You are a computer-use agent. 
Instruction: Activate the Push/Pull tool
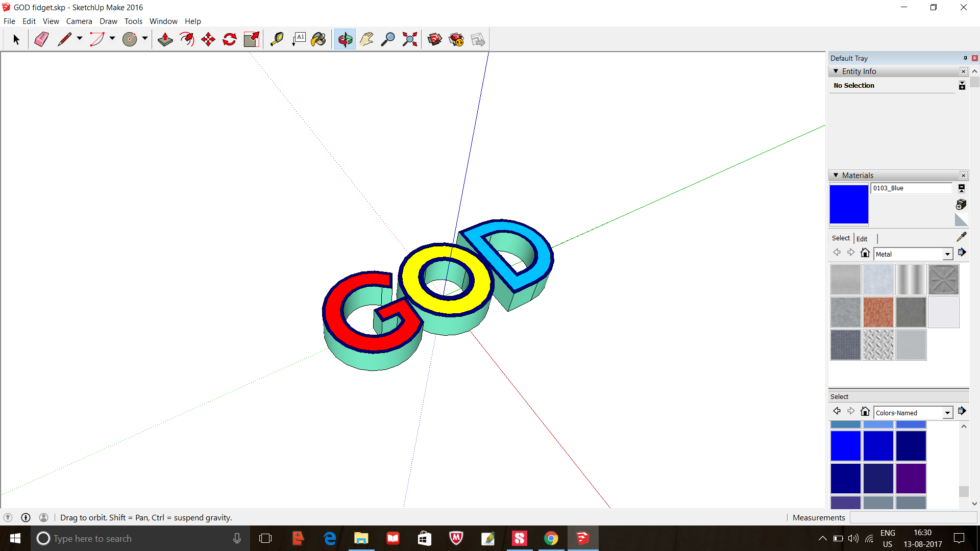(x=165, y=39)
